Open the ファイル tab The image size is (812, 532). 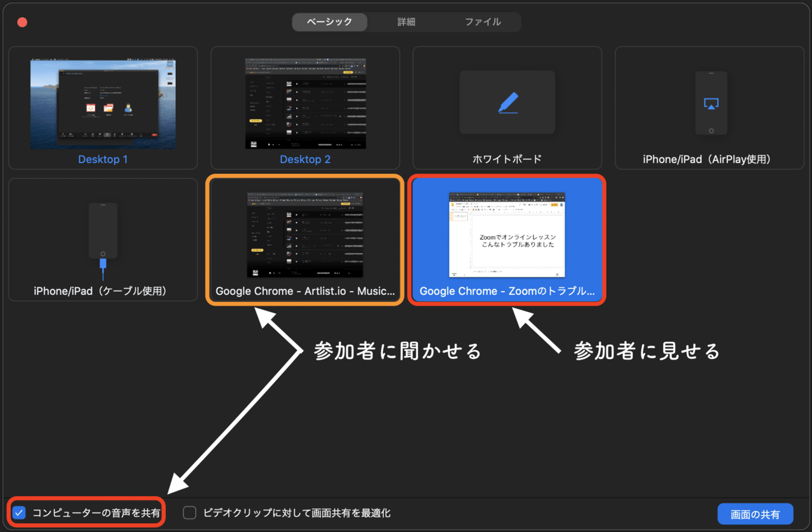[483, 22]
